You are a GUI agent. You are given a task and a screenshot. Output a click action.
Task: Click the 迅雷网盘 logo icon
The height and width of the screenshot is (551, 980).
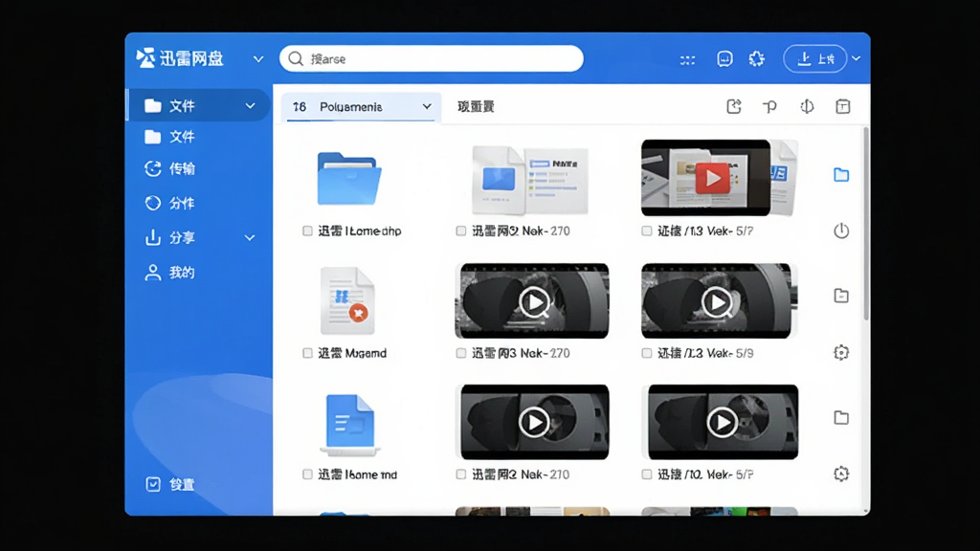point(145,58)
